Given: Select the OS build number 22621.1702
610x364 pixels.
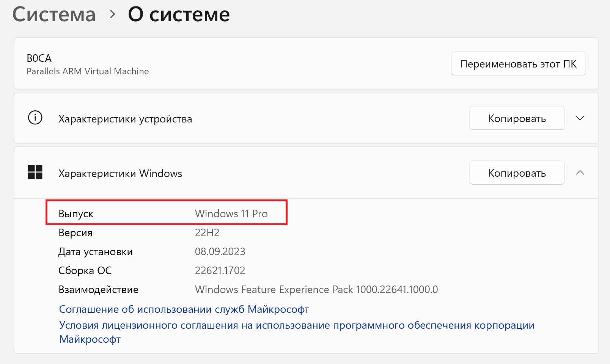Looking at the screenshot, I should [220, 271].
